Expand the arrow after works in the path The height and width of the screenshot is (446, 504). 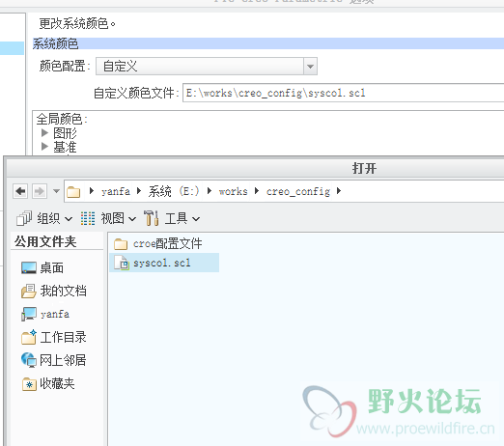257,191
